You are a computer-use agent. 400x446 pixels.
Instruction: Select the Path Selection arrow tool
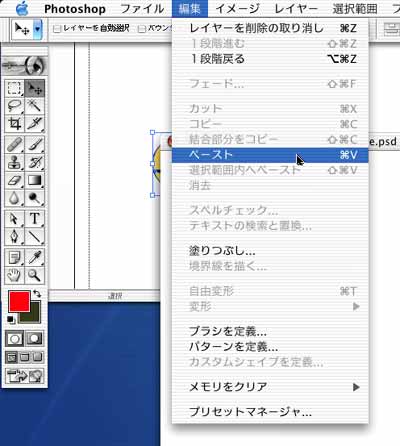(14, 219)
